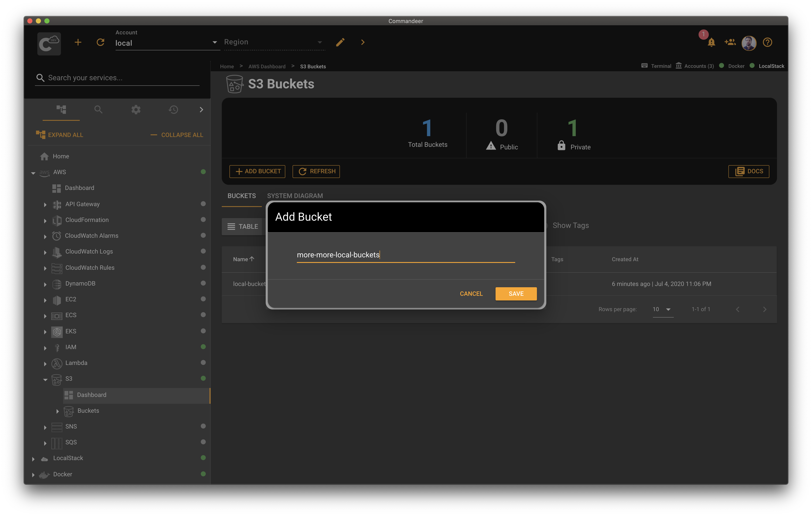Click the Search your services field
This screenshot has height=516, width=812.
(x=117, y=78)
